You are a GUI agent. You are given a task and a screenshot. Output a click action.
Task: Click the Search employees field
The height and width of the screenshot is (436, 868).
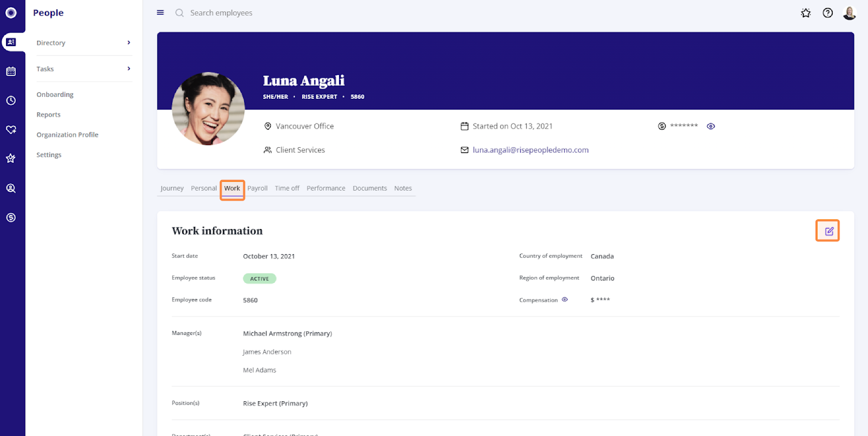221,13
